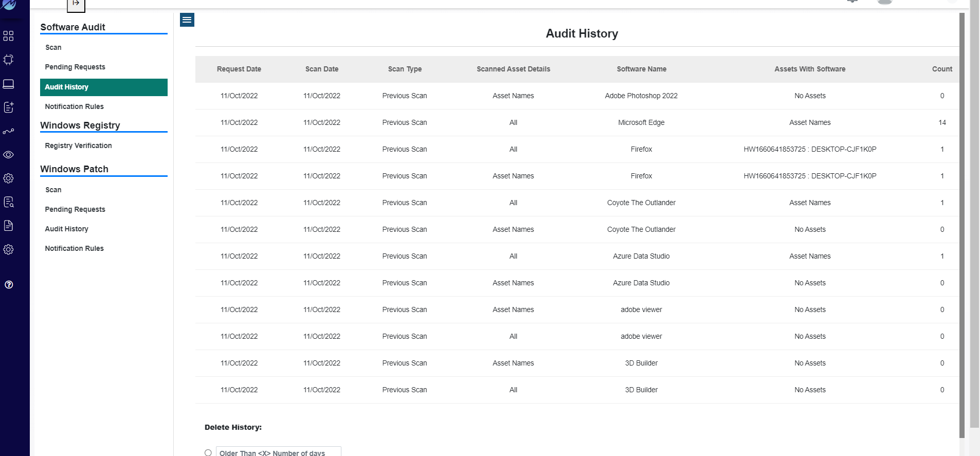Click the Assets With Software column header

[x=810, y=69]
